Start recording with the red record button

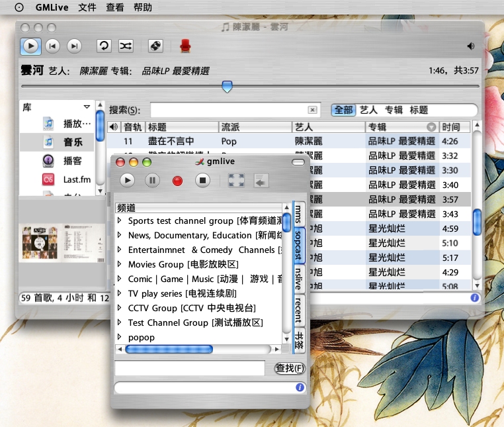[177, 181]
